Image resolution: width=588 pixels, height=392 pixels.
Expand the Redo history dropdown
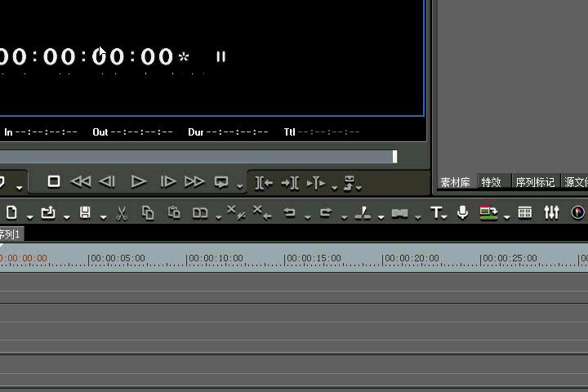344,216
